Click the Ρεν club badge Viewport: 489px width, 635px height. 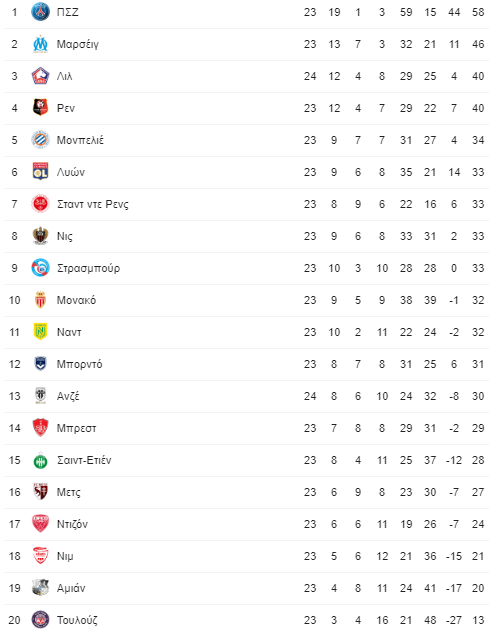(41, 108)
